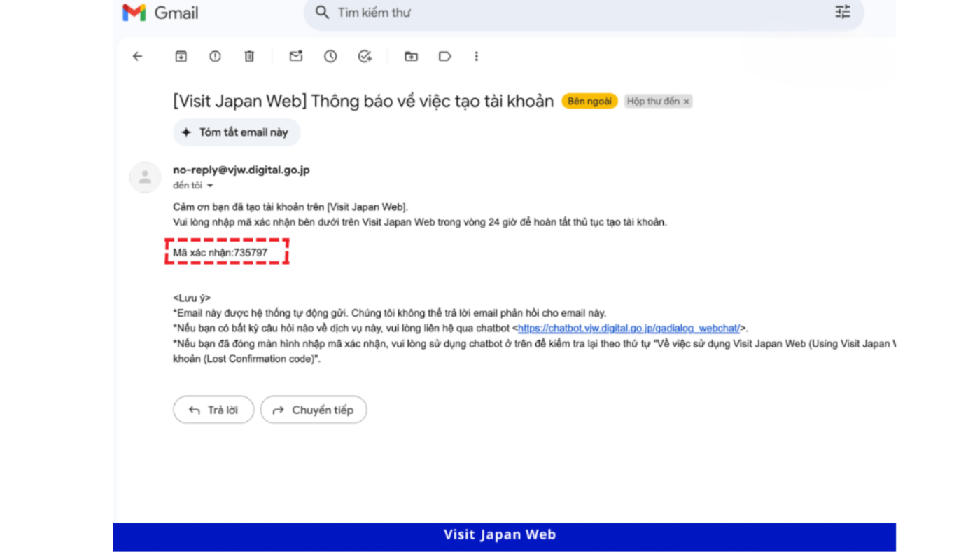Click the "<Lưu ý>" note text
The width and height of the screenshot is (980, 552).
coord(192,298)
